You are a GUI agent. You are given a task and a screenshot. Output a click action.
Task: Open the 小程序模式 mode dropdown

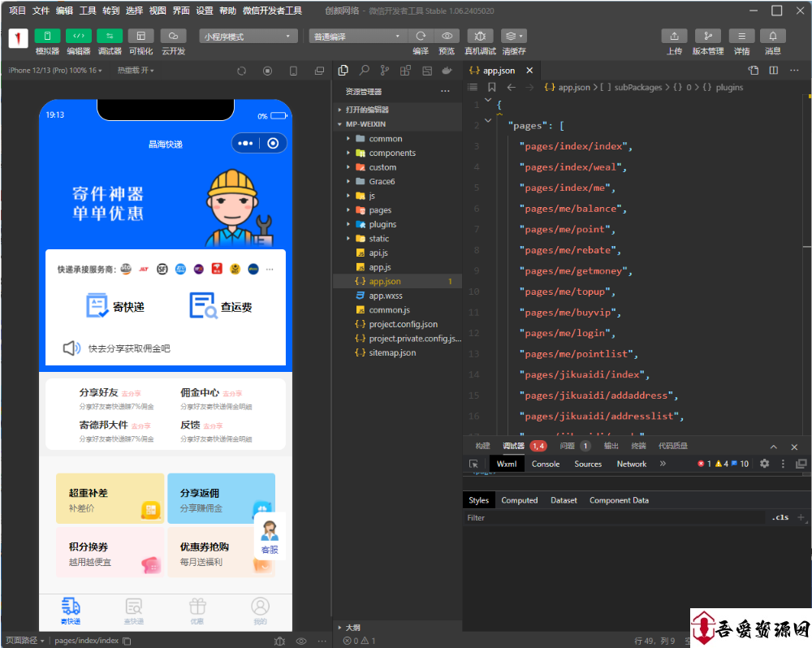click(x=248, y=37)
